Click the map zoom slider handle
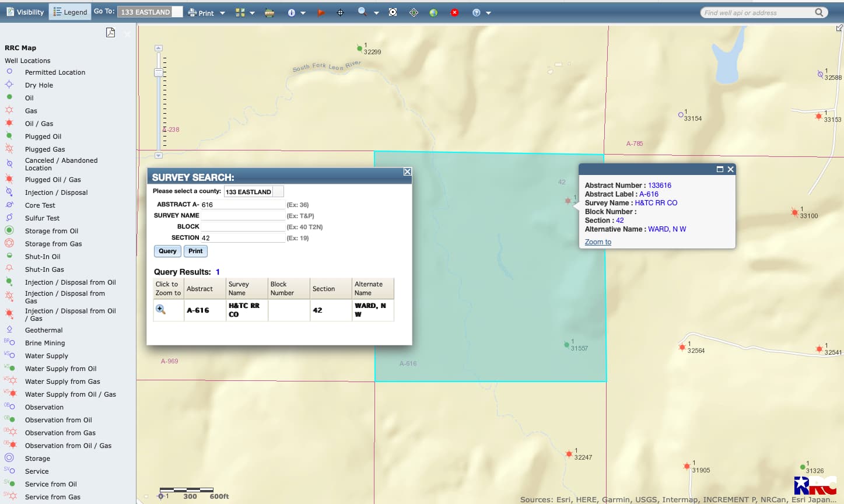Screen dimensions: 844x504 click(x=158, y=72)
